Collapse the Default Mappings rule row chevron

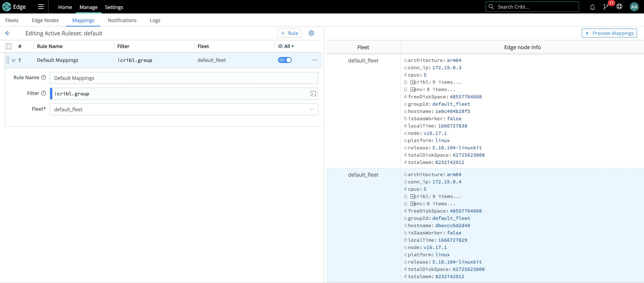pos(13,60)
